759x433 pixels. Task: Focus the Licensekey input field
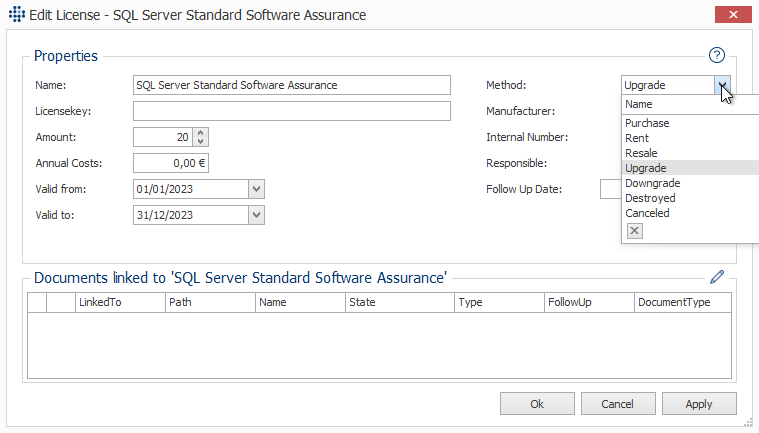[292, 111]
